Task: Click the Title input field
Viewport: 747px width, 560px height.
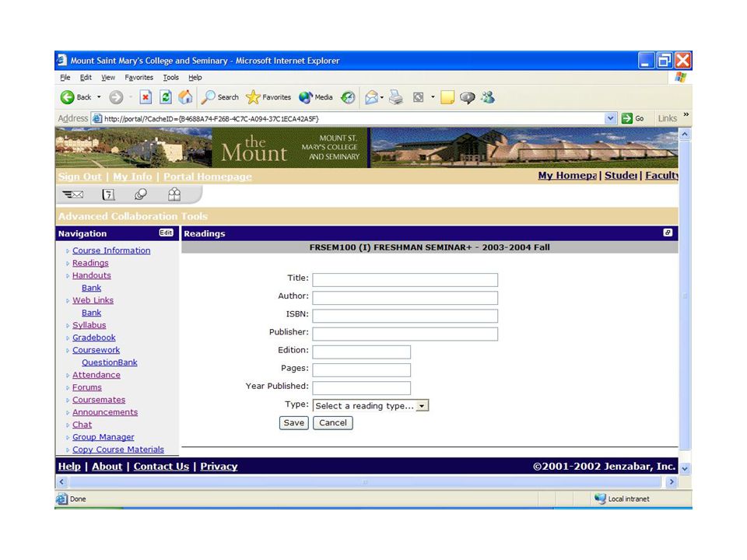Action: (x=405, y=279)
